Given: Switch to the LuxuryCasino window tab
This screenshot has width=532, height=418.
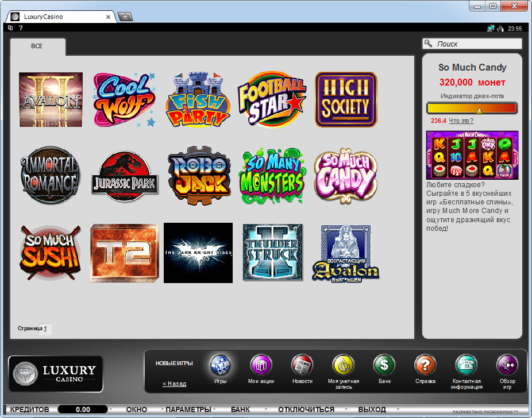Looking at the screenshot, I should point(61,17).
